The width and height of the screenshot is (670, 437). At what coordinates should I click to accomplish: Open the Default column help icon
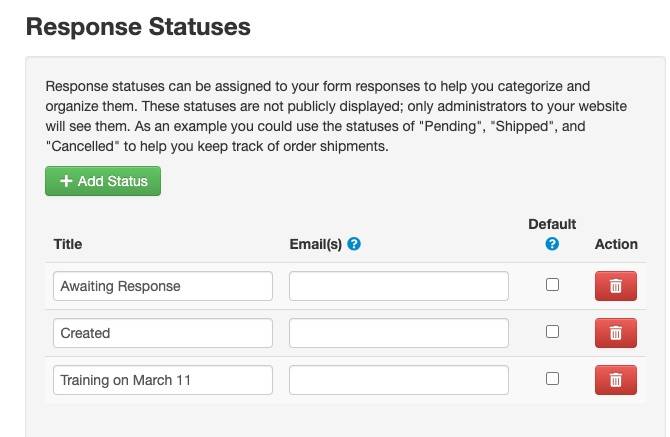552,244
